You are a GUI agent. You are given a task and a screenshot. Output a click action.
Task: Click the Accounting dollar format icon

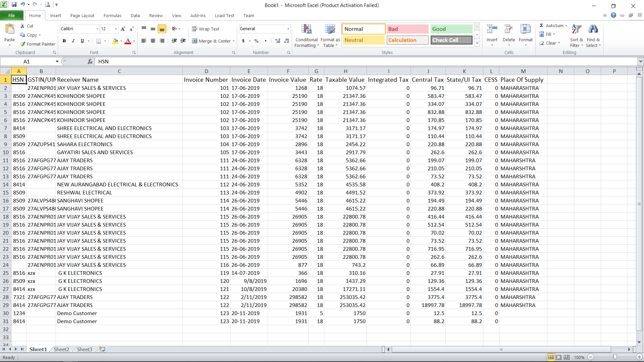(243, 41)
